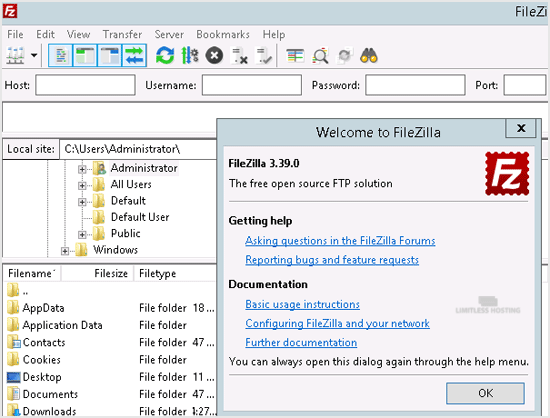Image resolution: width=550 pixels, height=418 pixels.
Task: Click the Host input field
Action: click(x=85, y=85)
